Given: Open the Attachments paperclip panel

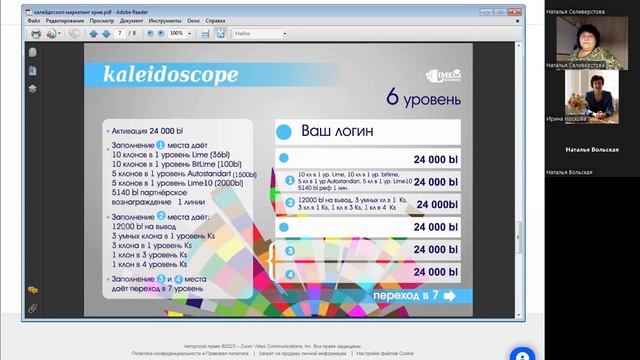Looking at the screenshot, I should 33,308.
